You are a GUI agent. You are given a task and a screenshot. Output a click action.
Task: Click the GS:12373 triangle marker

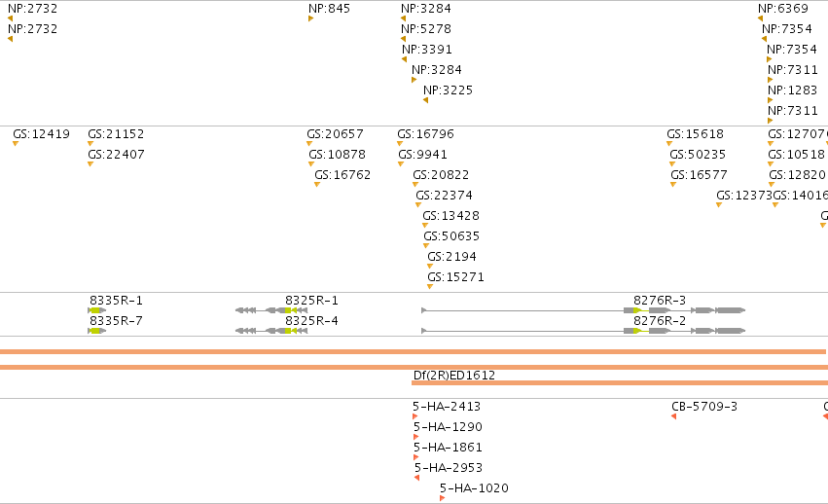point(719,205)
